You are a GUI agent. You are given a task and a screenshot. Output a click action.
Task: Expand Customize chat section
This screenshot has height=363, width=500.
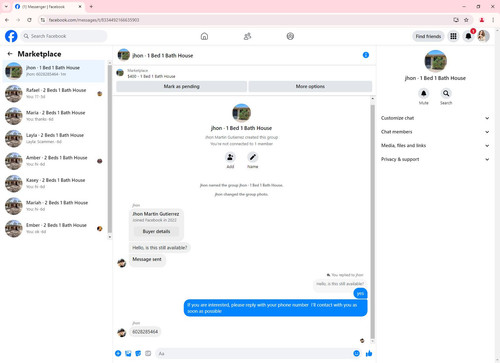click(435, 118)
